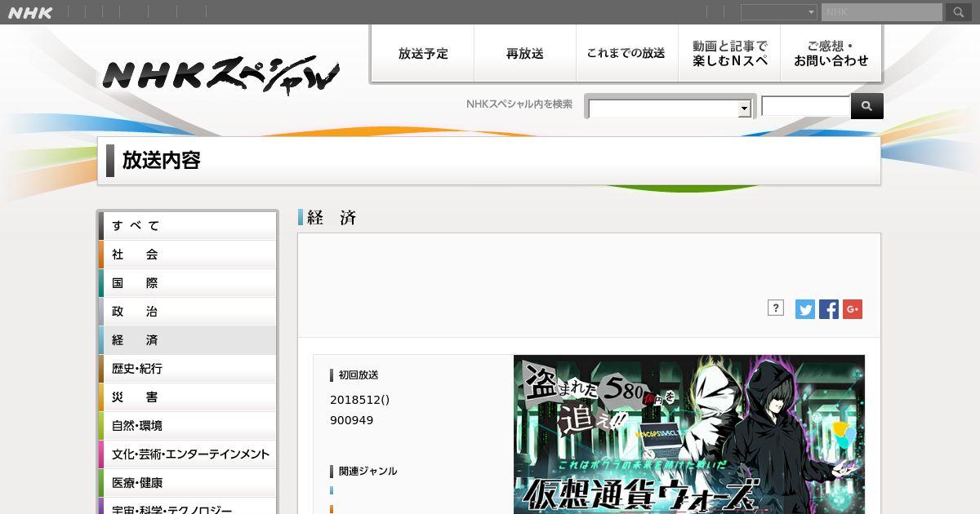Open the NHK Special logo homepage

220,76
